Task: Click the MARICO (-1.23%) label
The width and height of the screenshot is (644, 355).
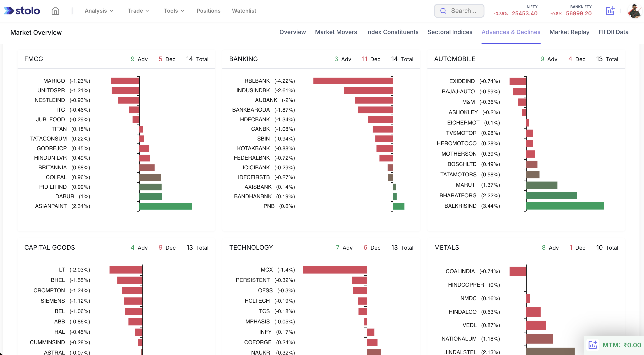Action: [x=66, y=81]
